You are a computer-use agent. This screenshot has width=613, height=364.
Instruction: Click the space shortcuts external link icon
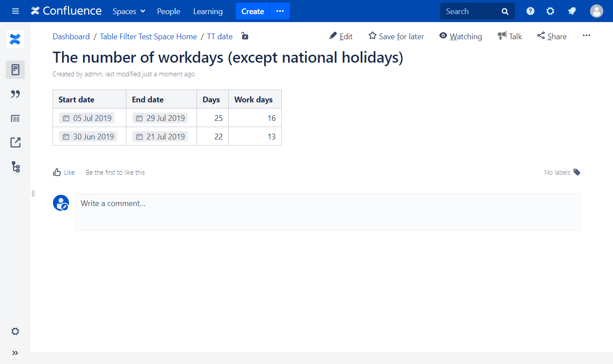click(15, 143)
